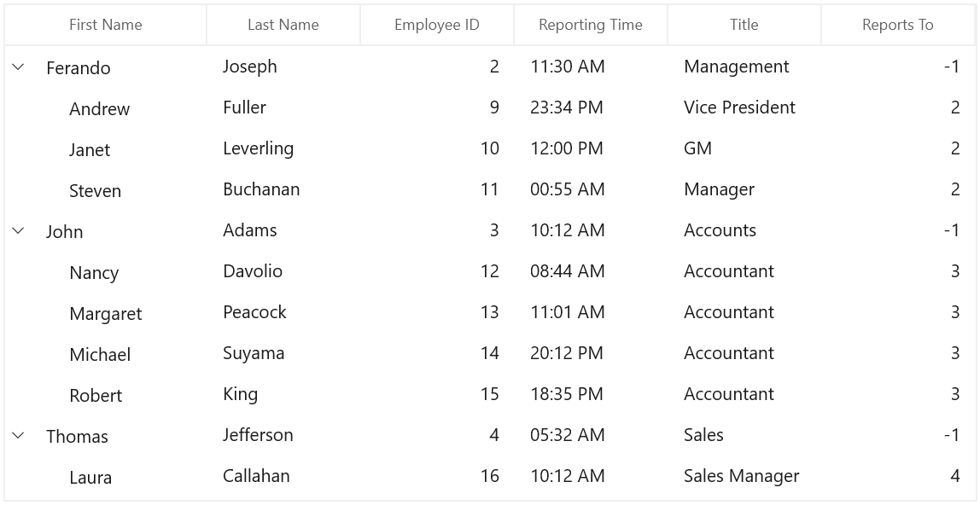Select the Robert tree row

490,394
